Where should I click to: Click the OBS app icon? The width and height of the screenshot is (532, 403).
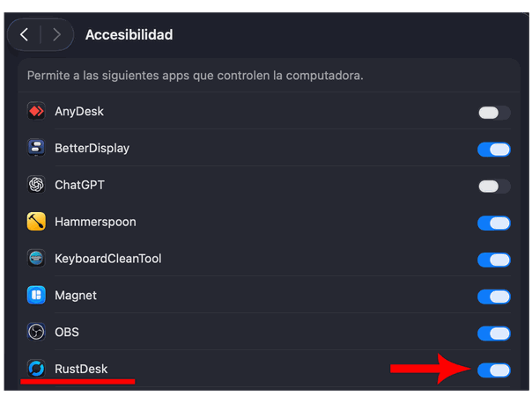[x=36, y=333]
